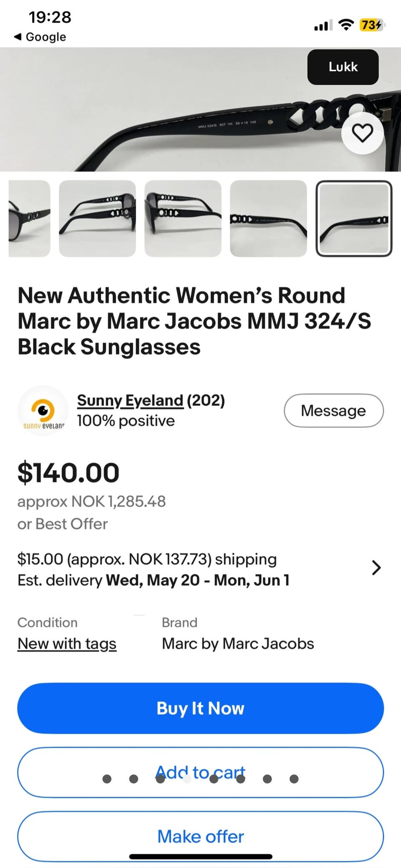Select the second folded-temples thumbnail
This screenshot has width=401, height=868.
click(97, 218)
